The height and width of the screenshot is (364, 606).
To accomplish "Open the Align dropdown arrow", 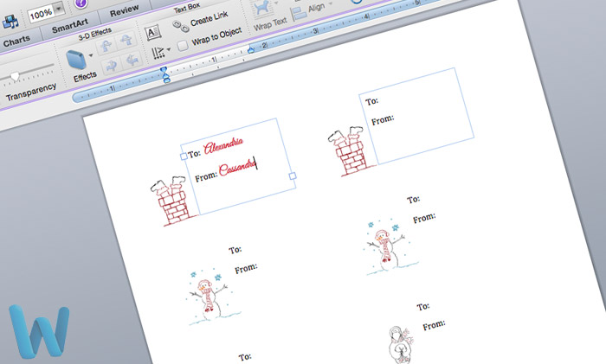I will [x=331, y=3].
